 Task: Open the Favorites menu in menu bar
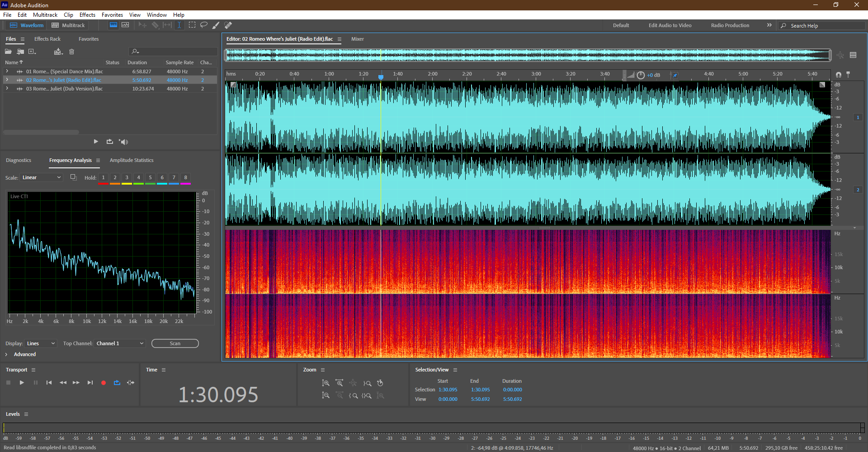coord(112,15)
